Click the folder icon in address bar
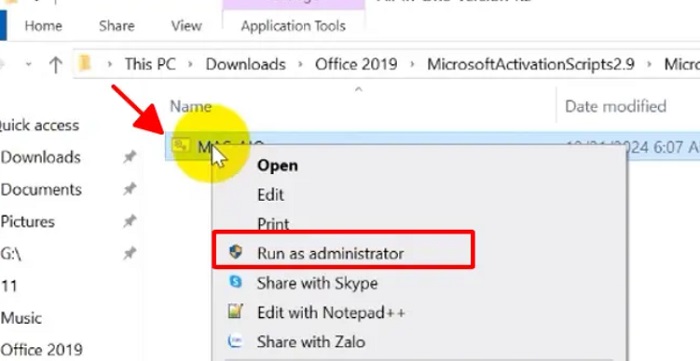This screenshot has height=361, width=700. coord(85,64)
